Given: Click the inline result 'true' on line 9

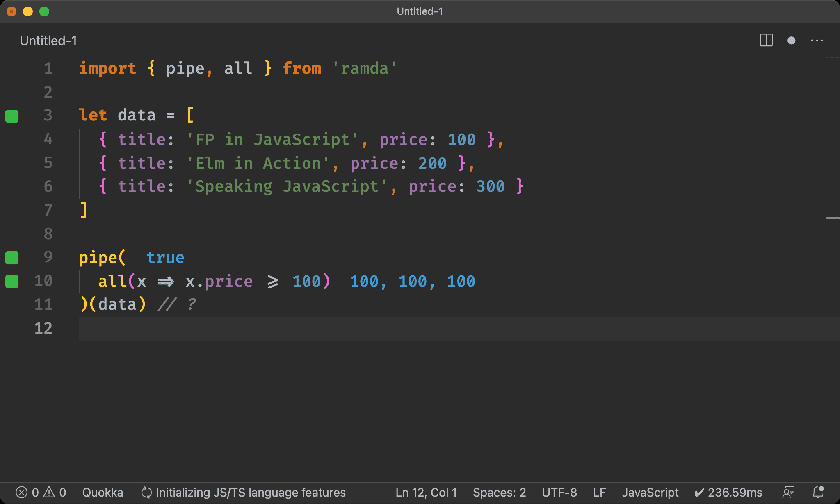Looking at the screenshot, I should click(166, 258).
